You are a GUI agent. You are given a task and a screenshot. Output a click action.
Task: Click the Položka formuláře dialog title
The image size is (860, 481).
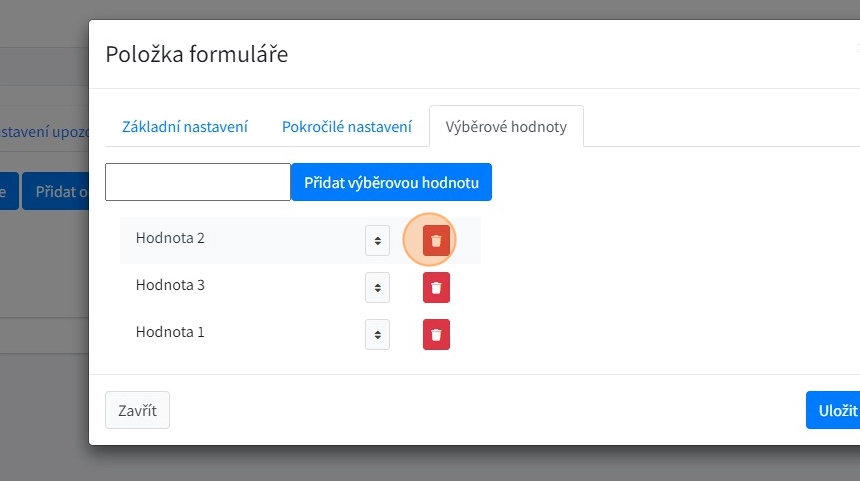197,54
